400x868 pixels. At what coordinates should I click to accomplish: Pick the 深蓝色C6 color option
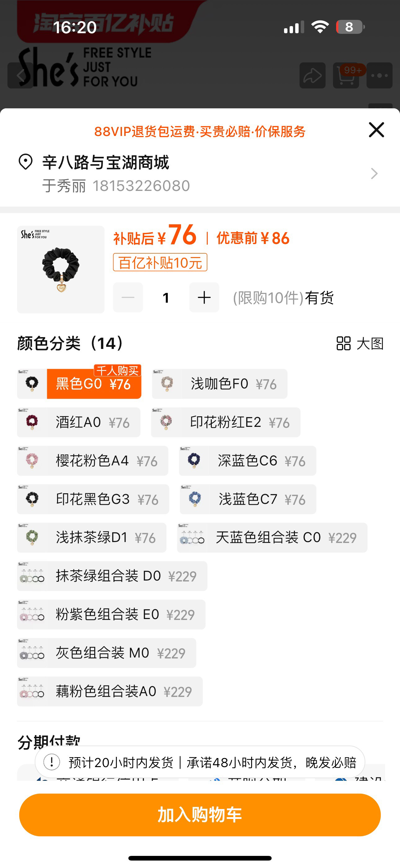click(247, 461)
